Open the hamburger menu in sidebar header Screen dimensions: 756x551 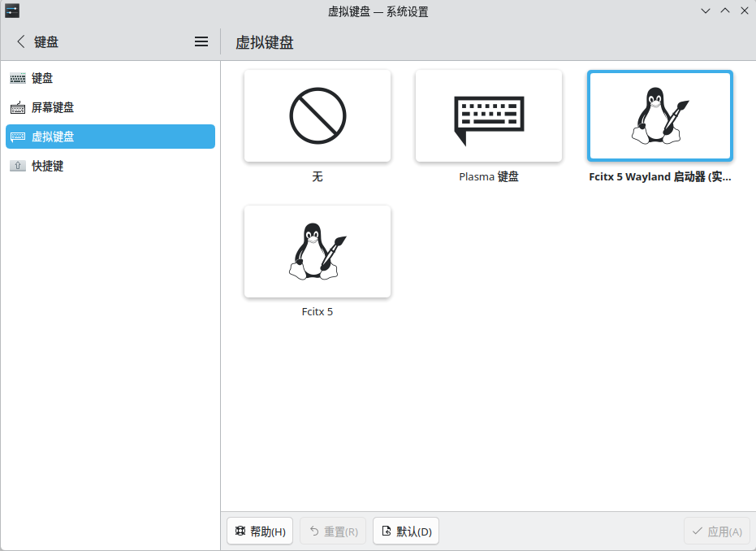[x=201, y=41]
